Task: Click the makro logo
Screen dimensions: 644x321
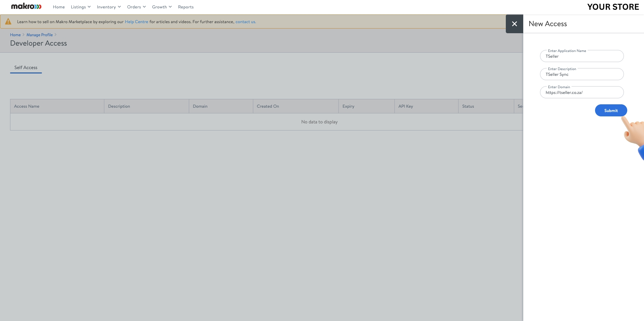Action: coord(26,6)
